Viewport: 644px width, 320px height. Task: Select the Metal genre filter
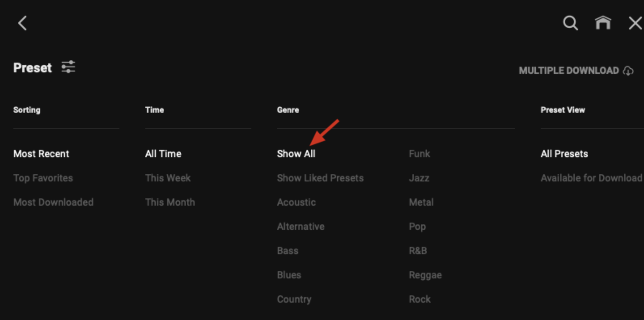421,202
